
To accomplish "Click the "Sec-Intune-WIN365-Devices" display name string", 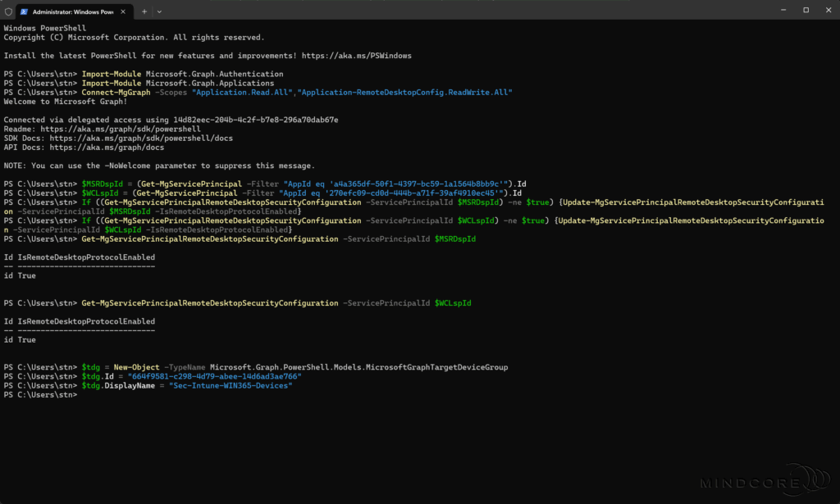I will [231, 385].
